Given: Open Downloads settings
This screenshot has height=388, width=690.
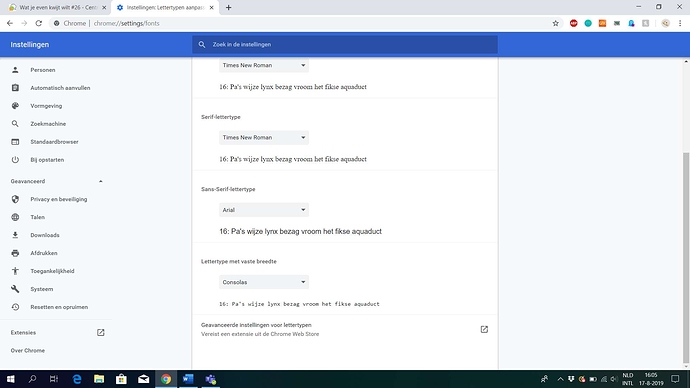Looking at the screenshot, I should (45, 235).
